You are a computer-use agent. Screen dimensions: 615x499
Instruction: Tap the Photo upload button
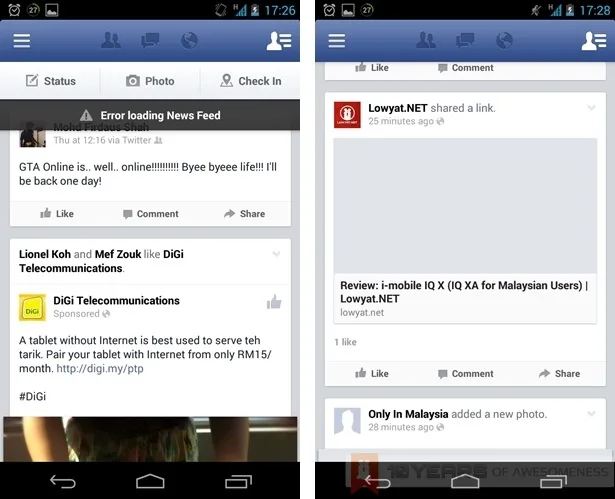coord(150,81)
